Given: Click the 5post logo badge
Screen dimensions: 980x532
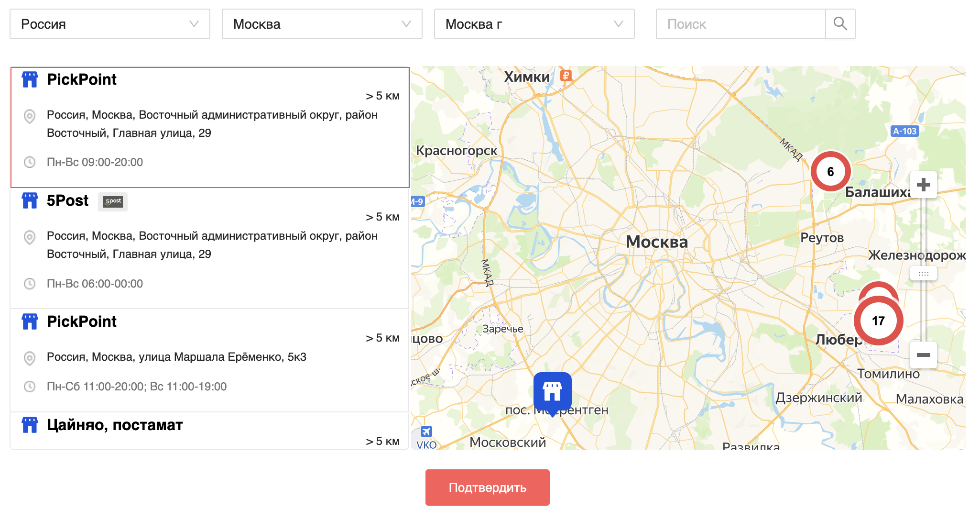Looking at the screenshot, I should coord(113,201).
